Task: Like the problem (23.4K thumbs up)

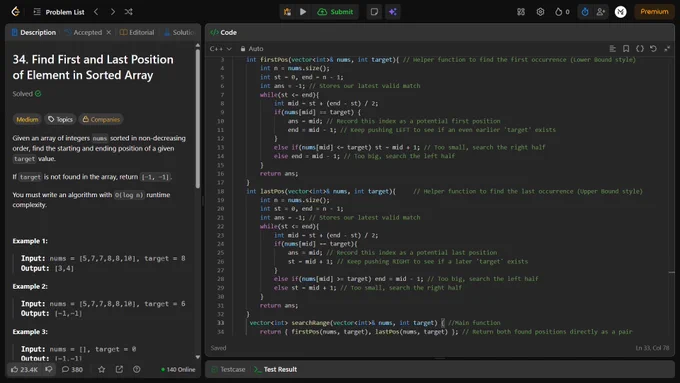Action: [x=24, y=370]
